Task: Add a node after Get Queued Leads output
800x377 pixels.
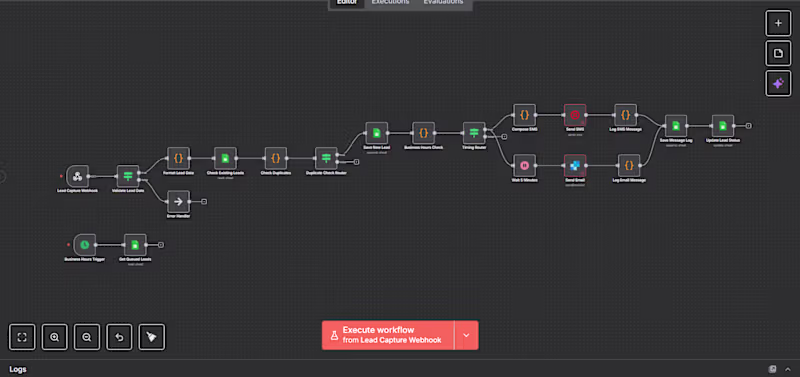Action: 161,245
